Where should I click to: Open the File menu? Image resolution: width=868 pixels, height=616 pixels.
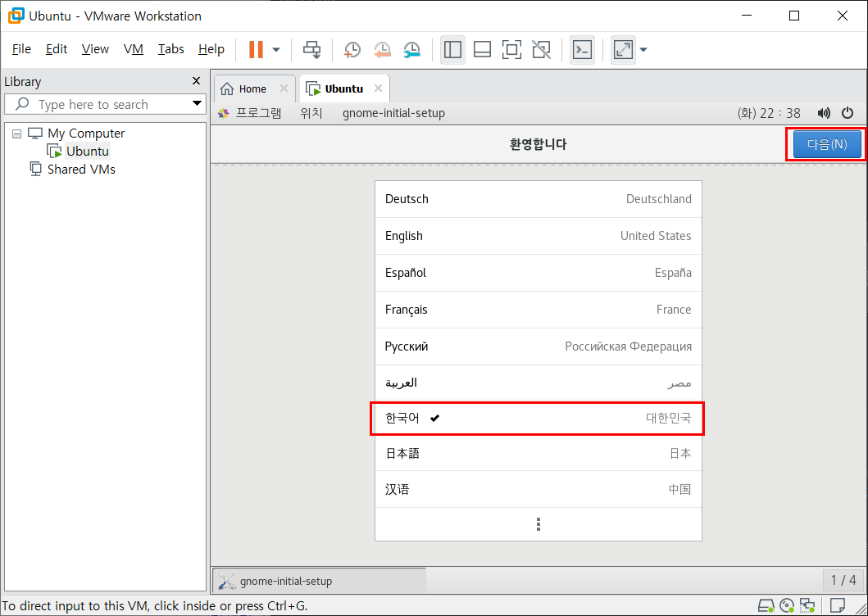tap(21, 49)
